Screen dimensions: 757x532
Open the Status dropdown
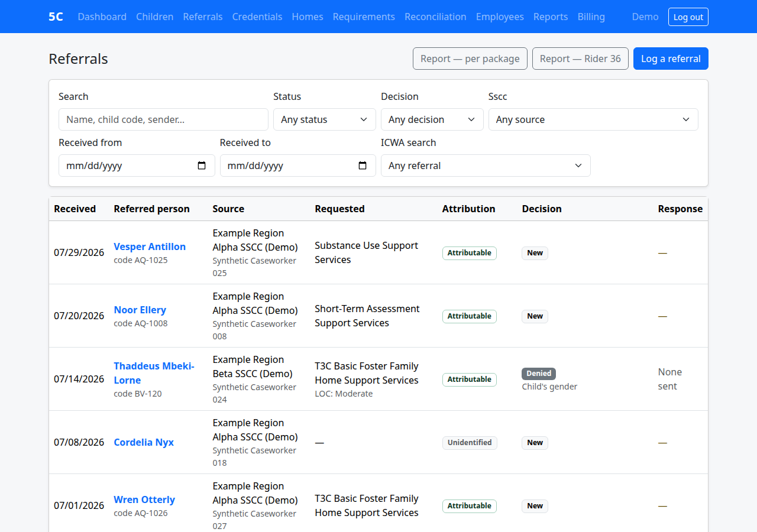coord(324,119)
